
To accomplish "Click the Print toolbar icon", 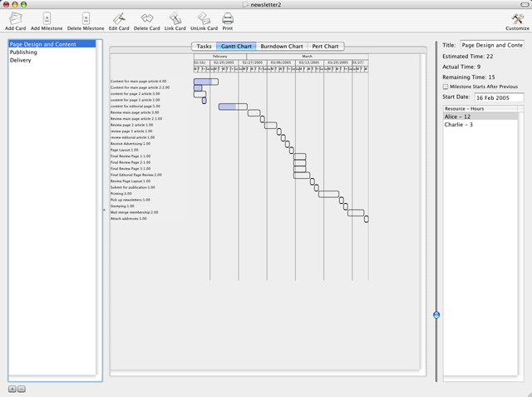I will pyautogui.click(x=227, y=17).
